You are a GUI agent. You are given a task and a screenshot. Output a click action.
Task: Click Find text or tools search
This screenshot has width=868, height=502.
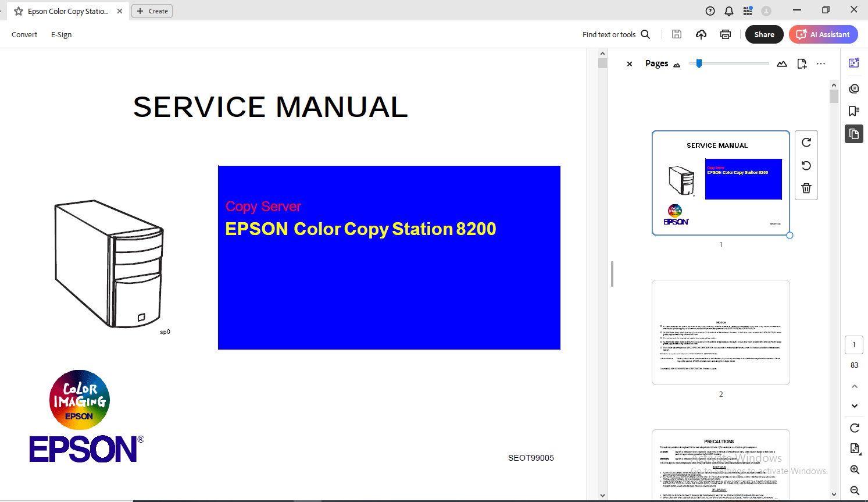pyautogui.click(x=616, y=35)
